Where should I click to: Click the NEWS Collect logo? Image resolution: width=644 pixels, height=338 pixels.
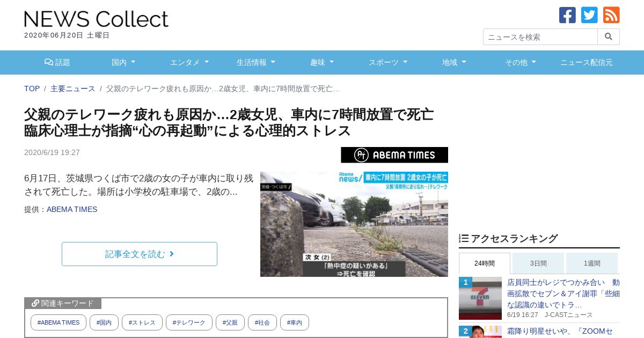click(x=97, y=19)
